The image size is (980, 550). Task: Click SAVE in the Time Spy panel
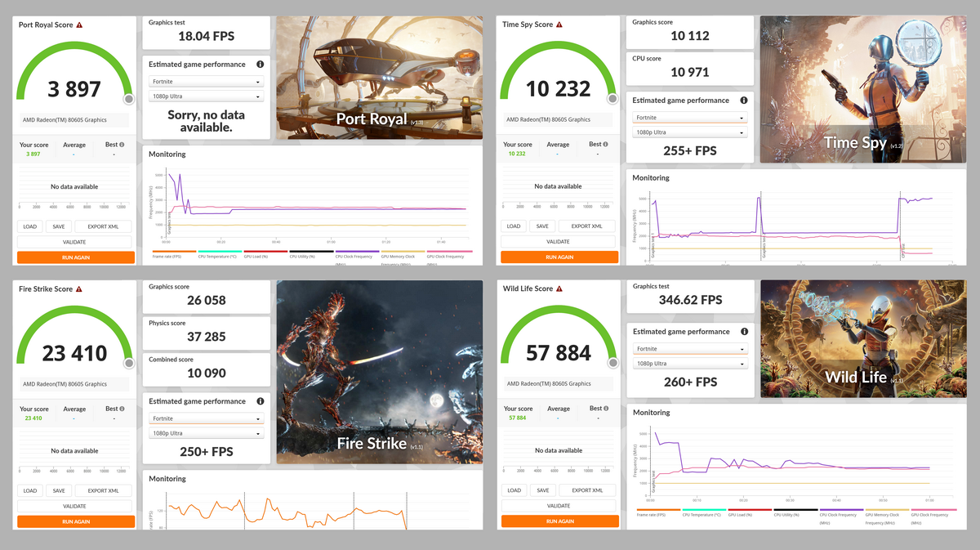[x=541, y=226]
